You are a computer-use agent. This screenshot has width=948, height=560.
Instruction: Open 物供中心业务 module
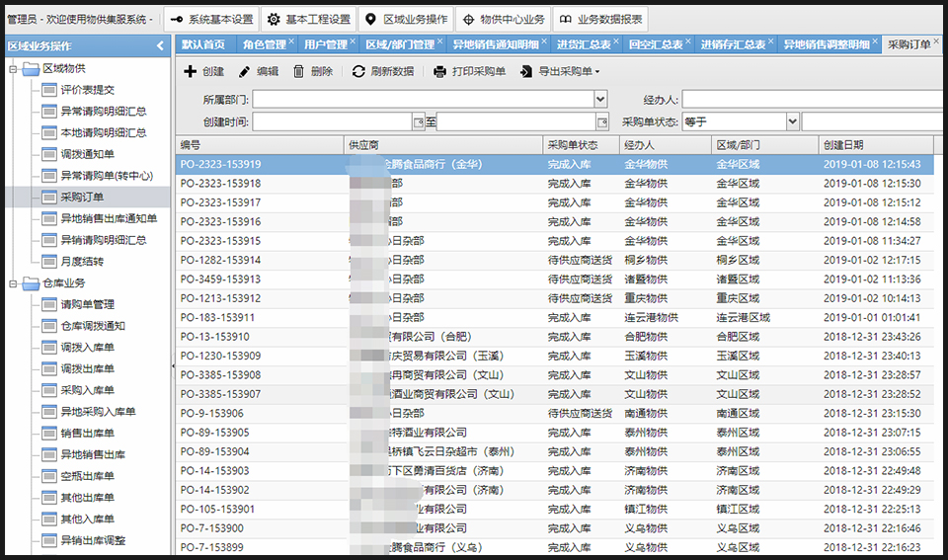pyautogui.click(x=503, y=19)
